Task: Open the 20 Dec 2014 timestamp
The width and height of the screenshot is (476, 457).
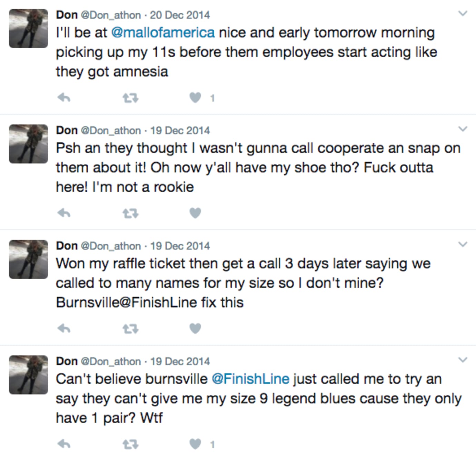Action: pyautogui.click(x=180, y=15)
